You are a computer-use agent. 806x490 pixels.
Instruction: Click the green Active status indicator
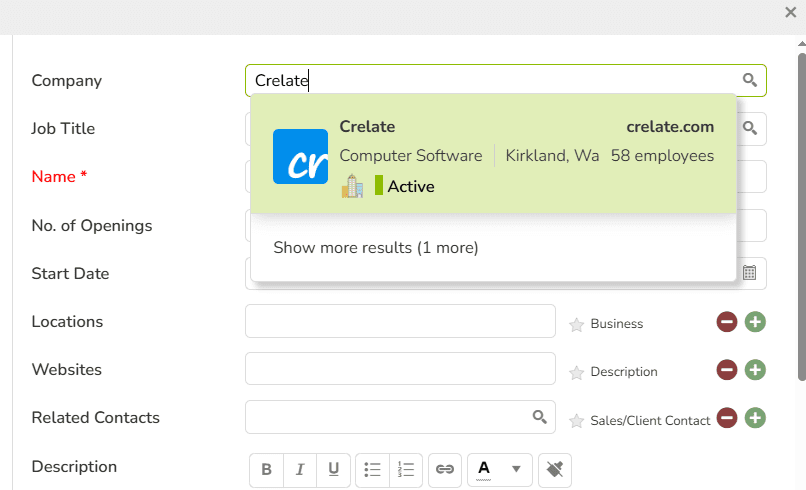tap(379, 186)
